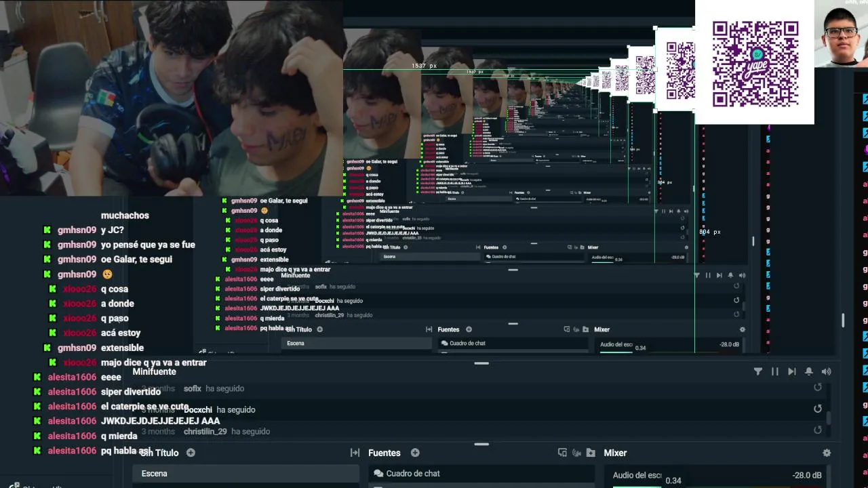Click the Fuentes plus icon in the first nested mirror
The height and width of the screenshot is (488, 868).
click(x=469, y=329)
